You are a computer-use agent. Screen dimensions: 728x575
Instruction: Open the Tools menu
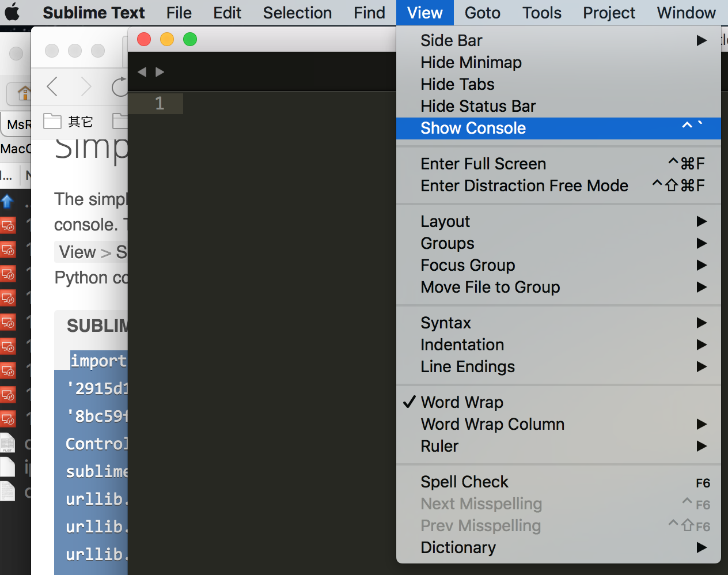pyautogui.click(x=541, y=13)
